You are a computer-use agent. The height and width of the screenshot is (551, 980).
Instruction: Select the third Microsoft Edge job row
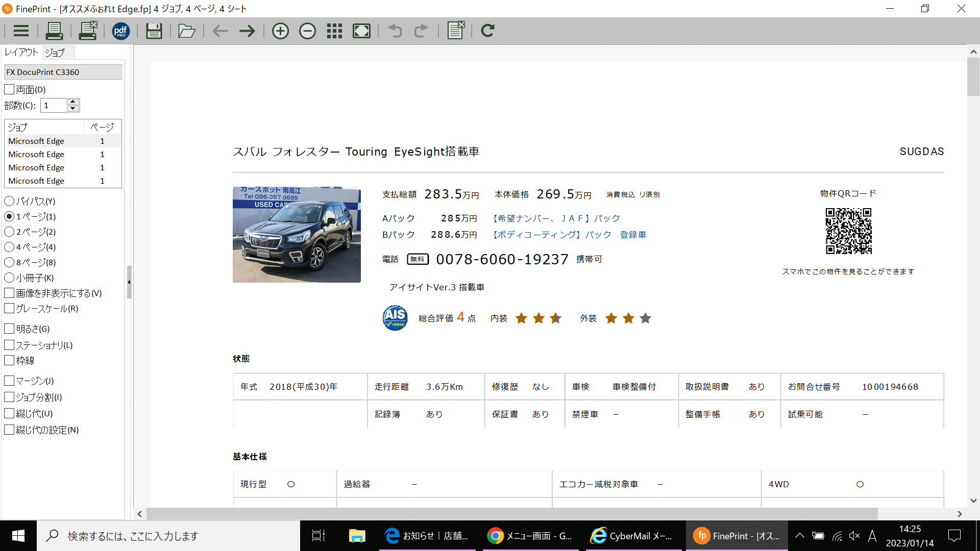tap(63, 167)
